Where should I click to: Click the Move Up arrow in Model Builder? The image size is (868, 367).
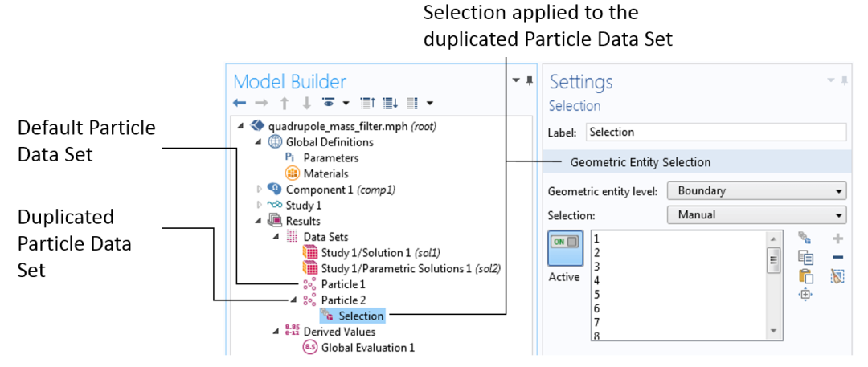pyautogui.click(x=284, y=103)
